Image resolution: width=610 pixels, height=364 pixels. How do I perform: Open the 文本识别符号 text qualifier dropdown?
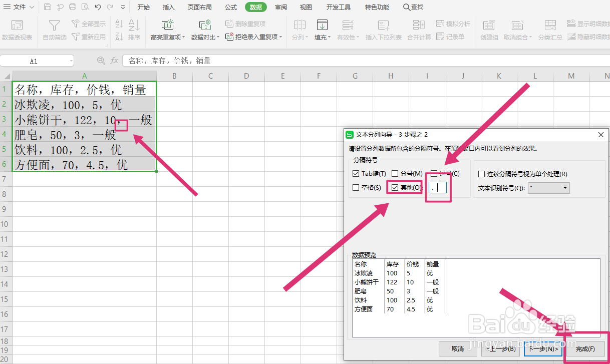point(566,188)
